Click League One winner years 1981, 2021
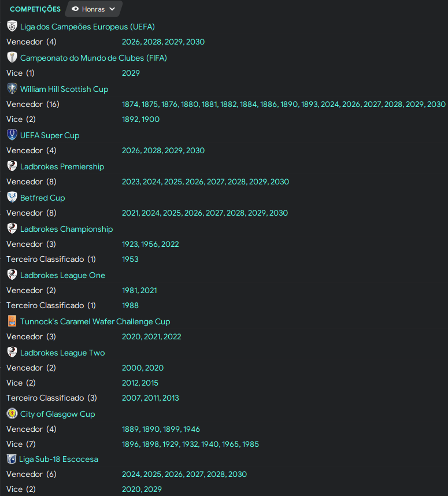The width and height of the screenshot is (448, 496). pos(139,290)
